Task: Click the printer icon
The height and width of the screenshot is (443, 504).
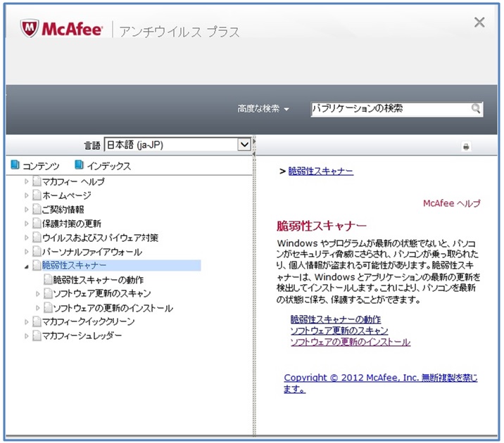Action: [x=466, y=147]
